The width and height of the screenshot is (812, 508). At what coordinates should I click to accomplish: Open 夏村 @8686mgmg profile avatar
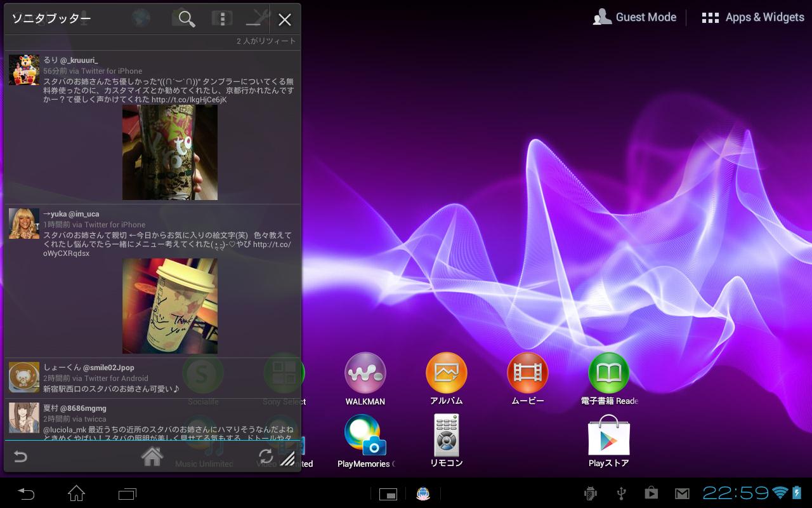pos(24,418)
